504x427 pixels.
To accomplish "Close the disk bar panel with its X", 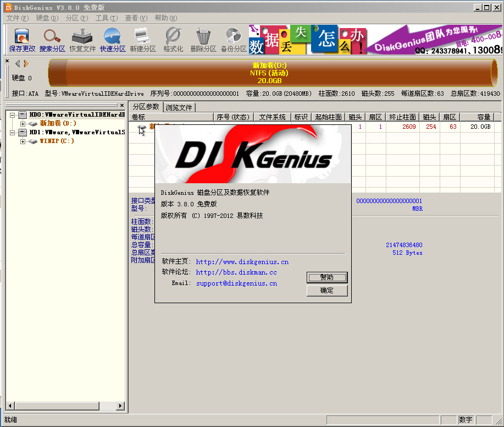I will [x=7, y=61].
